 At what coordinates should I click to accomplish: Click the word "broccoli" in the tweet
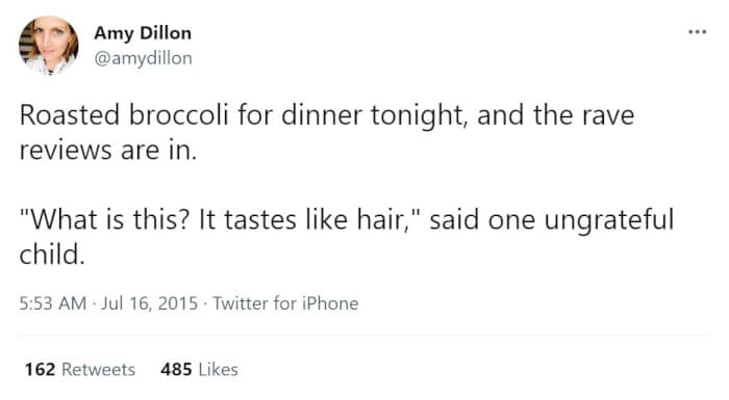coord(179,114)
